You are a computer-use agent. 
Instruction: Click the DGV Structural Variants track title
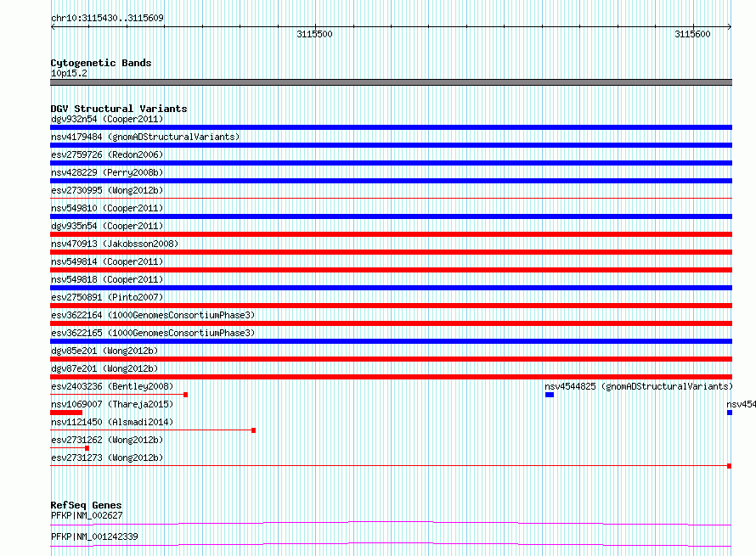[119, 109]
